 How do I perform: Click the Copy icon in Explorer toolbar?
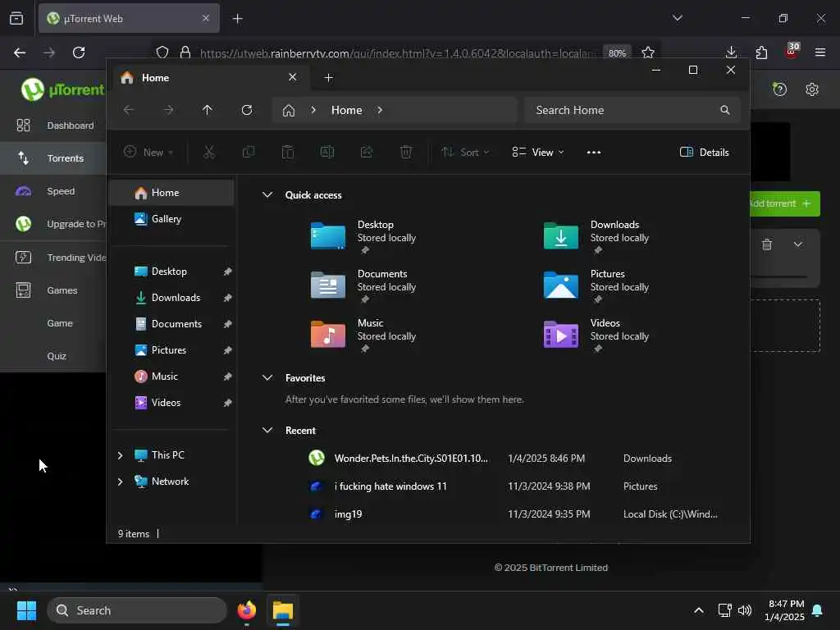[x=249, y=152]
